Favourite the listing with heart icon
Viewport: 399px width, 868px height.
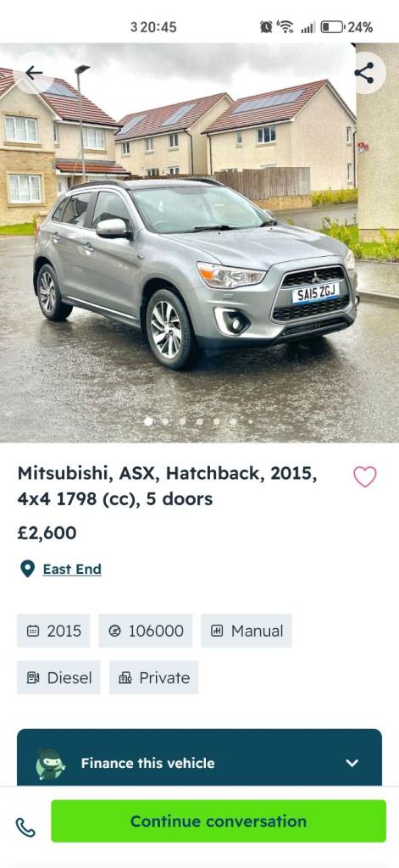tap(364, 476)
